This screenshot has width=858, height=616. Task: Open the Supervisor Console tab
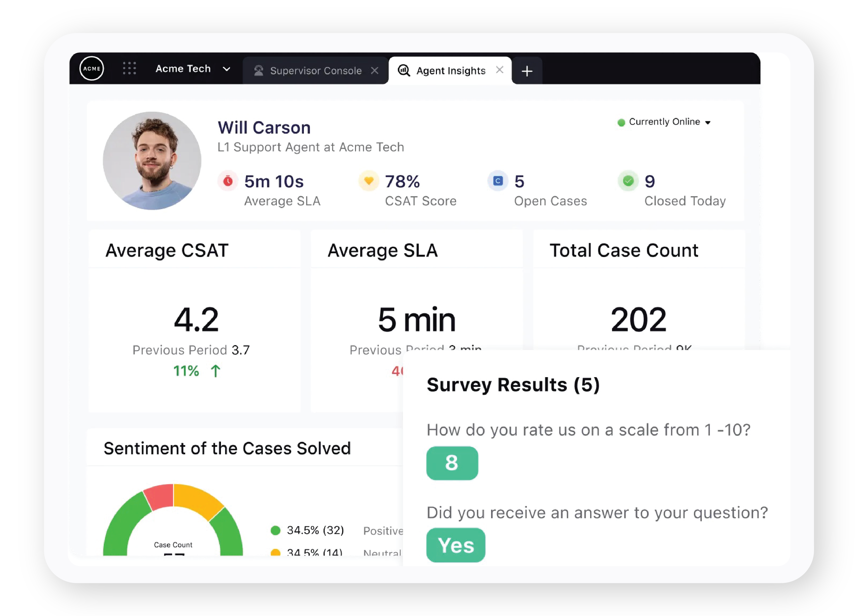[x=314, y=70]
